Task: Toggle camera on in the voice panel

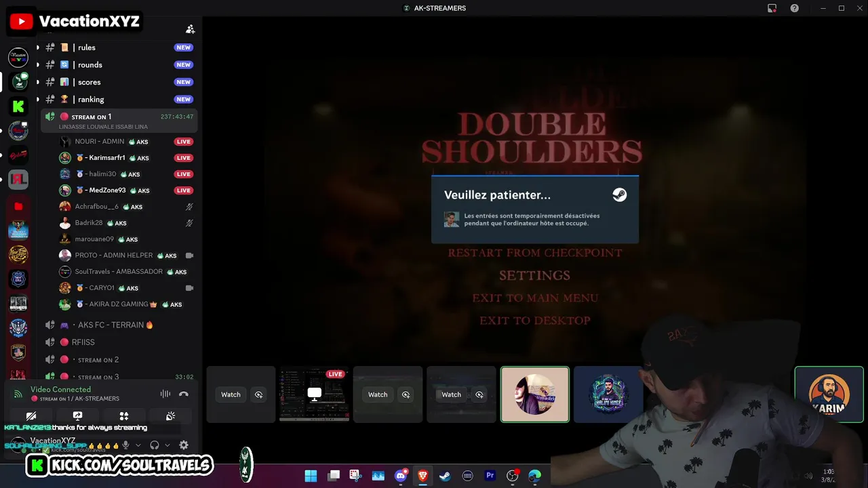Action: click(31, 416)
